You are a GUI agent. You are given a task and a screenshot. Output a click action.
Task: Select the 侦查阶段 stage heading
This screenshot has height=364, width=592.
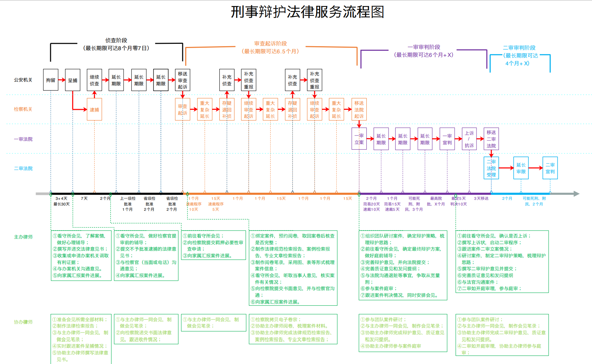click(116, 40)
